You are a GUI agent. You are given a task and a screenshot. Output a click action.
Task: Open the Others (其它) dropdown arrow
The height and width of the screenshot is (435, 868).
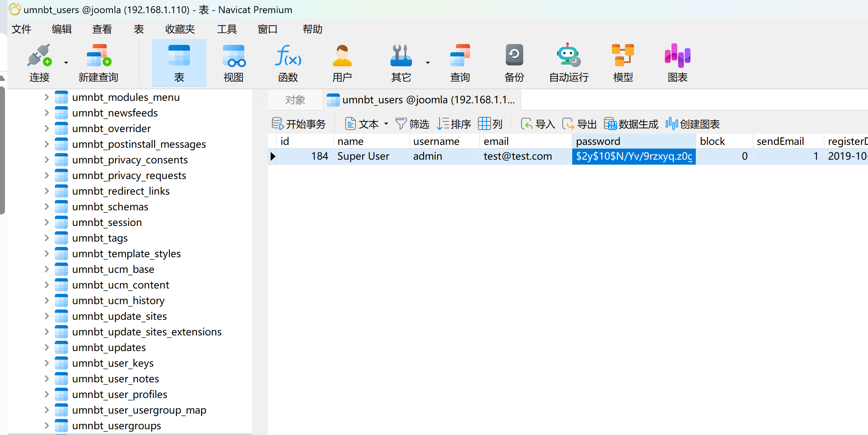coord(428,63)
